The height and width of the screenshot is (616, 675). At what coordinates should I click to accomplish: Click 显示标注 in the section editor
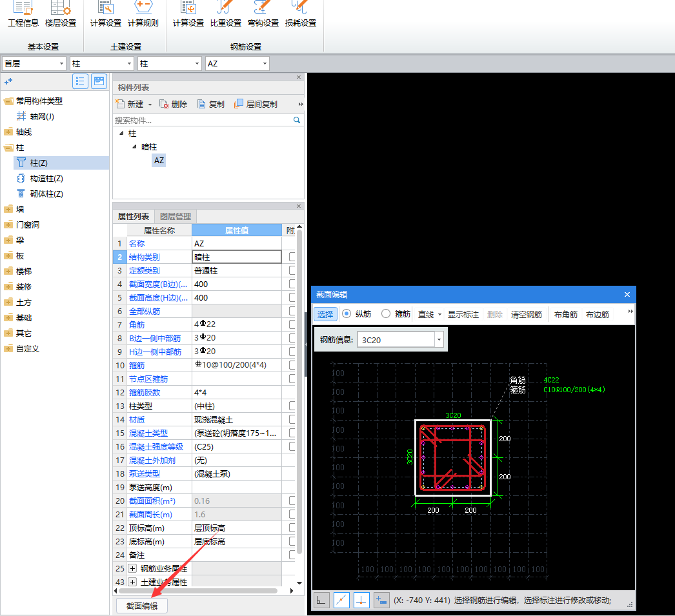pyautogui.click(x=463, y=315)
